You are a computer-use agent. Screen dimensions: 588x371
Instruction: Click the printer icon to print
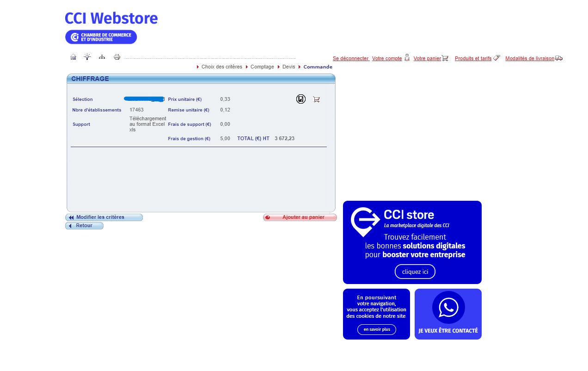(117, 57)
